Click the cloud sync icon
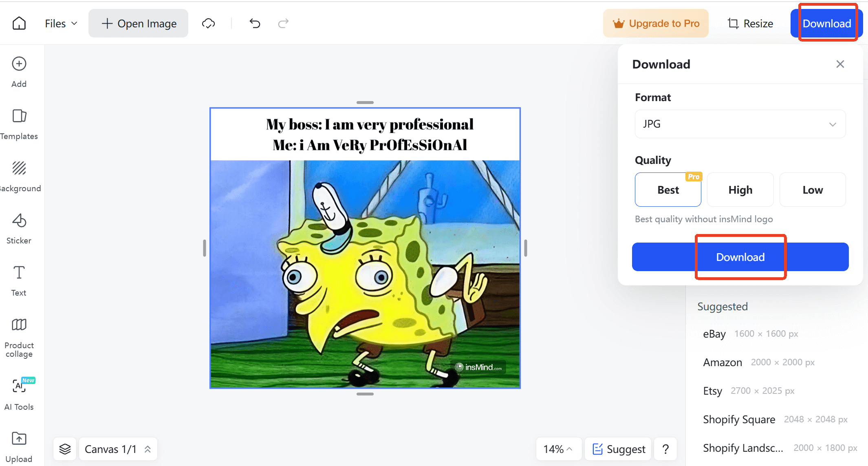This screenshot has height=466, width=868. (208, 23)
